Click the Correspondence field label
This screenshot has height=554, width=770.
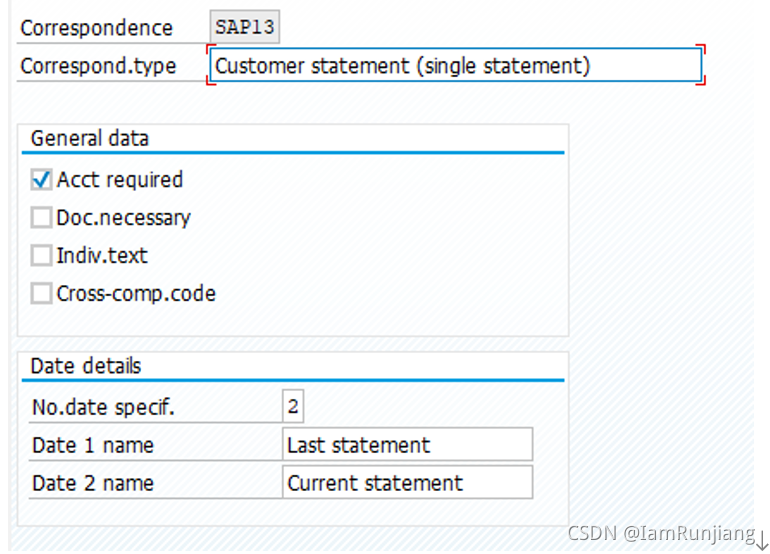(x=96, y=28)
